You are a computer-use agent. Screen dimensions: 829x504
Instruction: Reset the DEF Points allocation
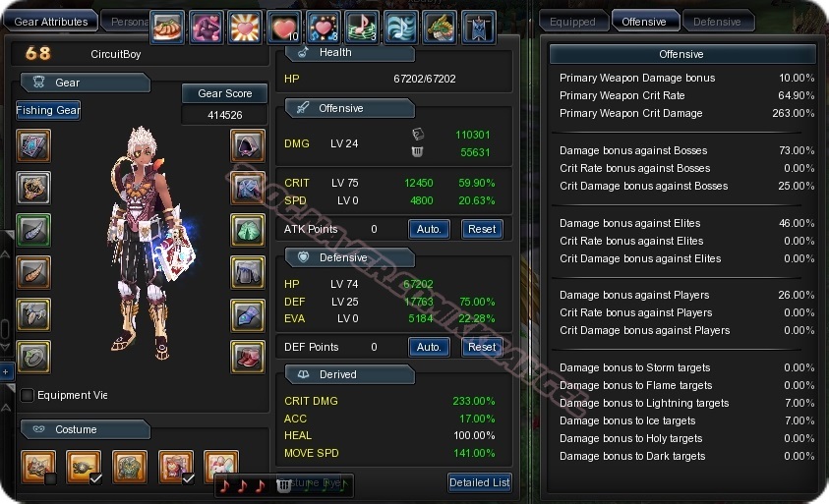pyautogui.click(x=482, y=347)
